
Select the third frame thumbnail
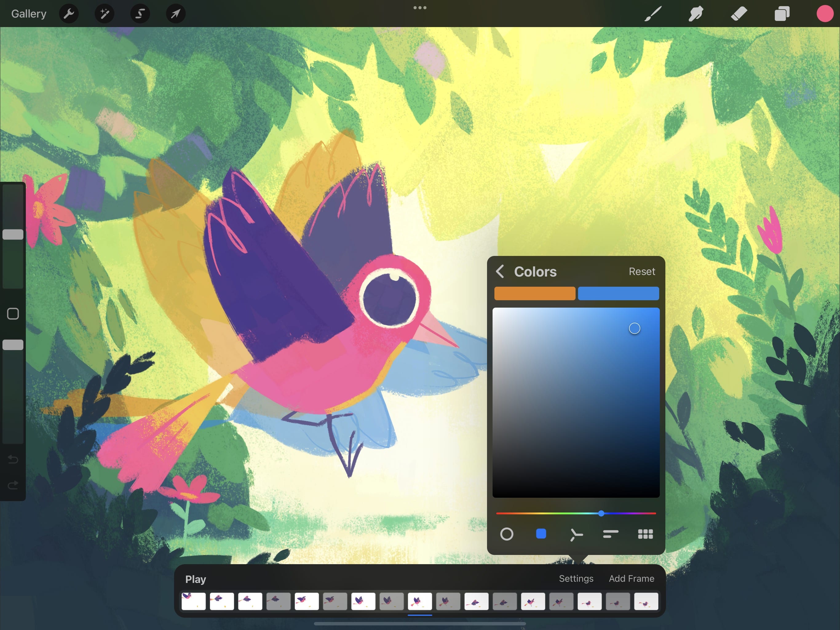coord(250,601)
